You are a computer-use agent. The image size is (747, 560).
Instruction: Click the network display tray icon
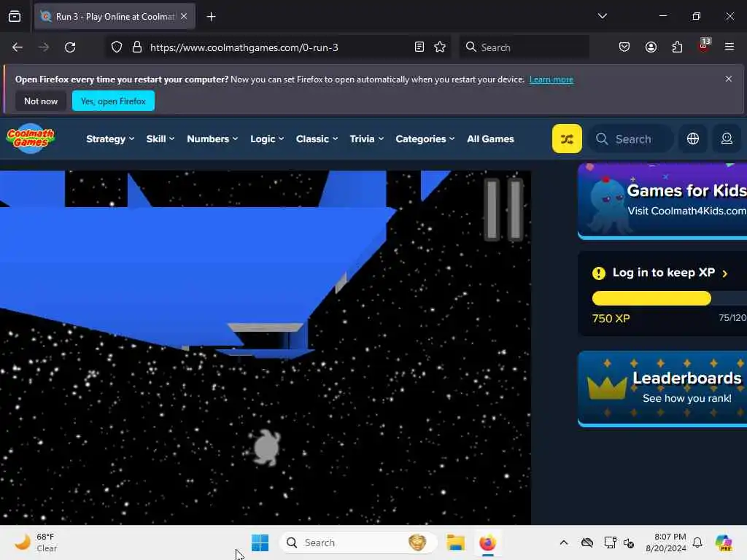[610, 542]
